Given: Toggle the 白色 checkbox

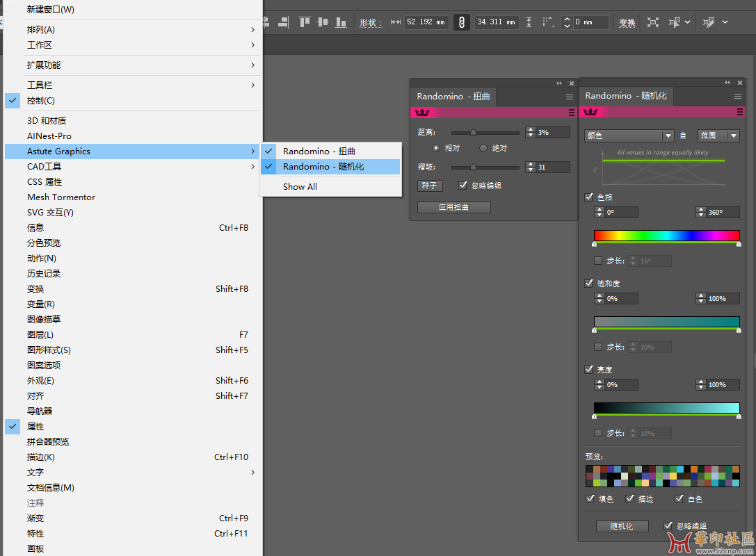Looking at the screenshot, I should (x=679, y=499).
